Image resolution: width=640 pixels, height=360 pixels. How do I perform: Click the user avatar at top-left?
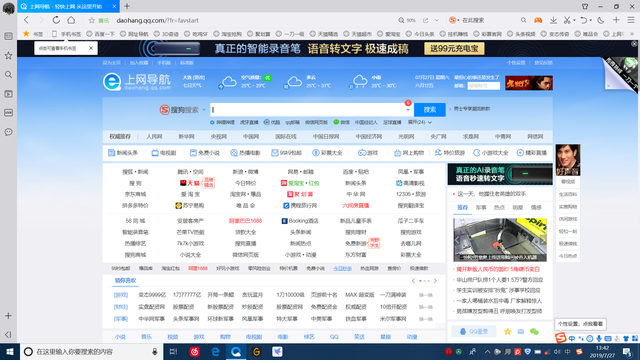[x=9, y=8]
